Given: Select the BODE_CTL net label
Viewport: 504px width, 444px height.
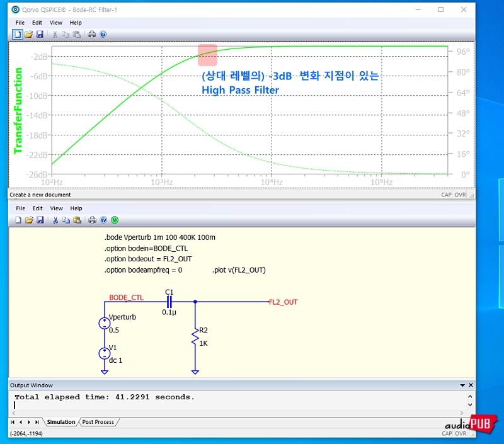Looking at the screenshot, I should click(127, 297).
